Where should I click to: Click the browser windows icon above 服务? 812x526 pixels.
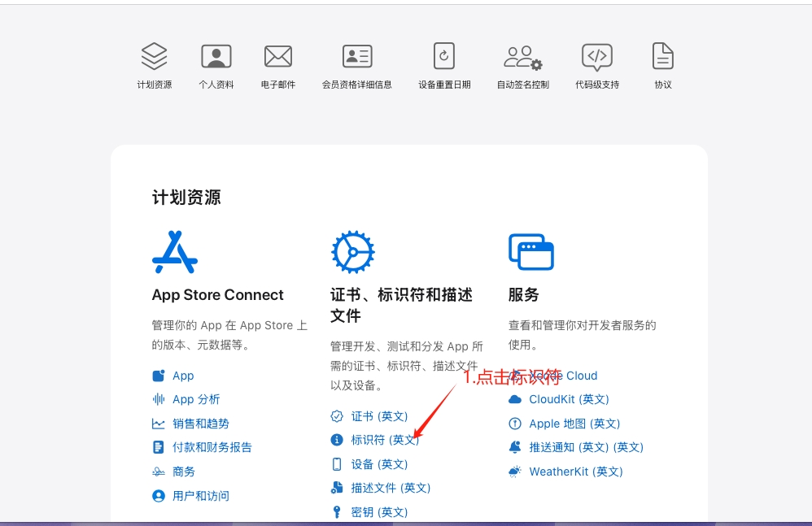(x=531, y=252)
